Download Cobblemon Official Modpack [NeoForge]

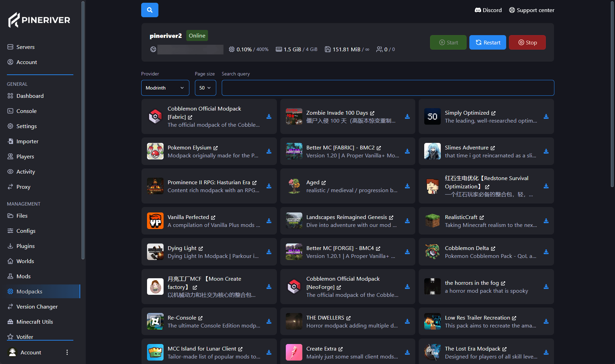coord(407,287)
